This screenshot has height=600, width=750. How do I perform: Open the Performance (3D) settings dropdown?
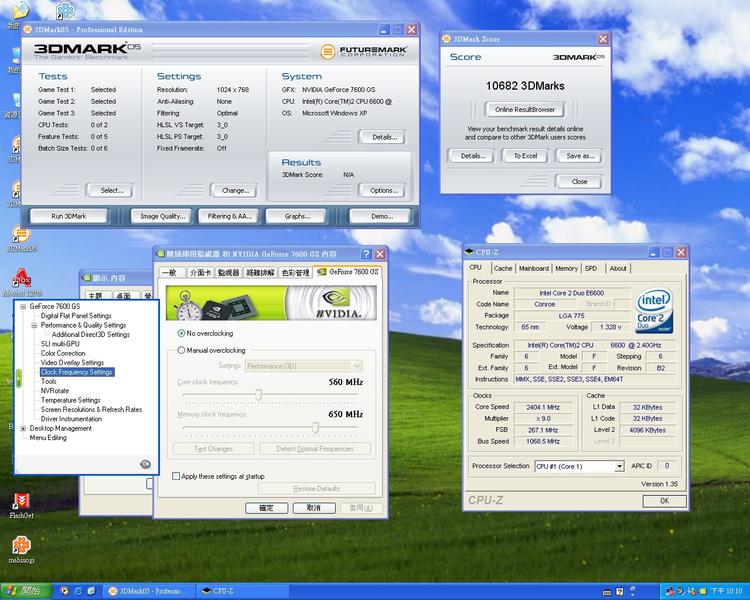(356, 366)
